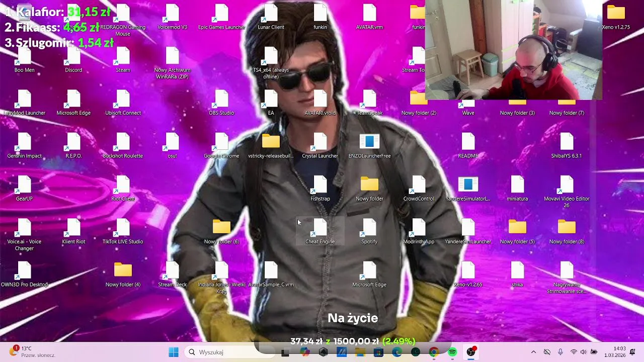Open the Xeno v1.2.75 folder
Image resolution: width=644 pixels, height=362 pixels.
(616, 18)
